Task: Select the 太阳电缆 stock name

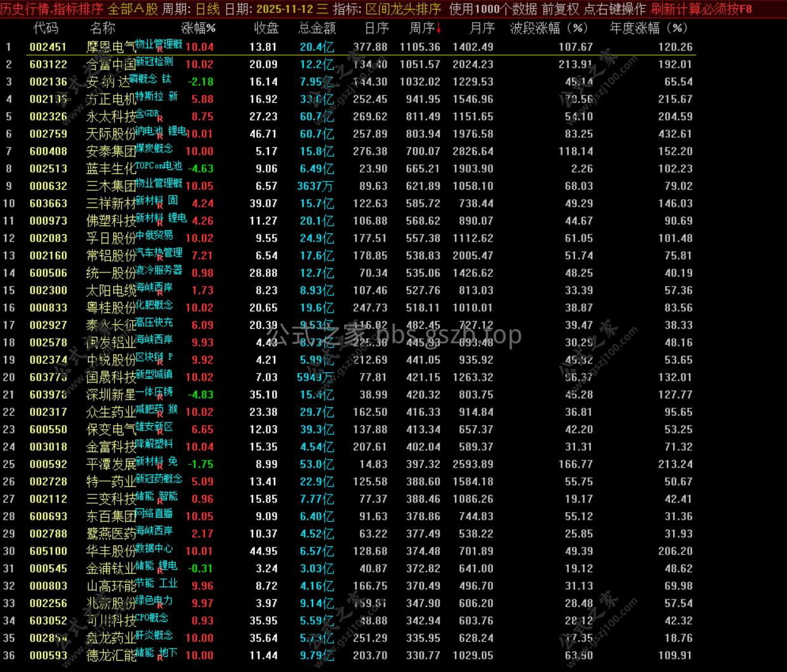Action: point(111,290)
